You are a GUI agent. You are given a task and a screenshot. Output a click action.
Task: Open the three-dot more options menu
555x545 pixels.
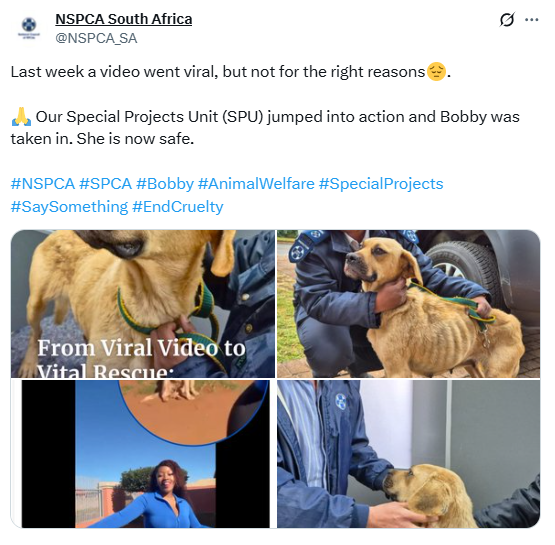tap(532, 20)
